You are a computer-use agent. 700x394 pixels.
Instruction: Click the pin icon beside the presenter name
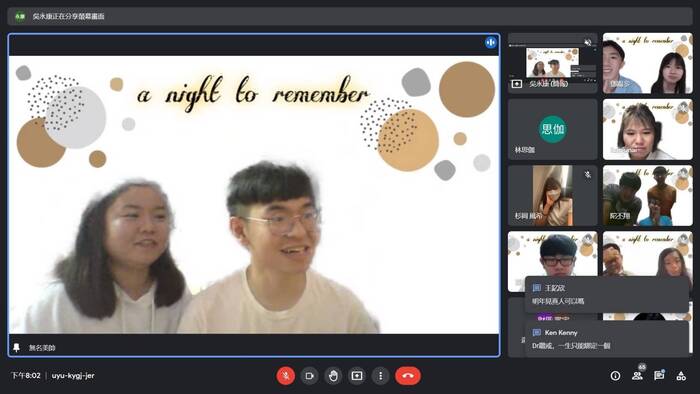pyautogui.click(x=17, y=347)
